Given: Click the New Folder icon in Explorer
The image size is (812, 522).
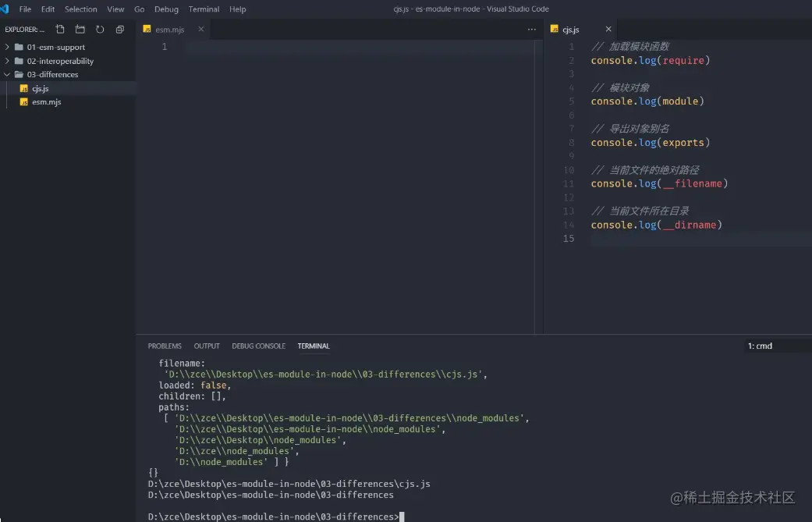Looking at the screenshot, I should click(80, 30).
